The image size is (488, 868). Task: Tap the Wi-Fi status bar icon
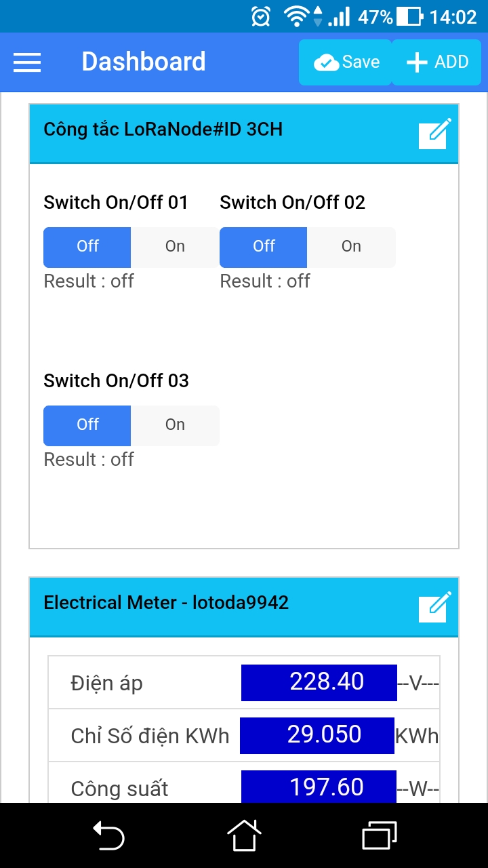pyautogui.click(x=296, y=16)
